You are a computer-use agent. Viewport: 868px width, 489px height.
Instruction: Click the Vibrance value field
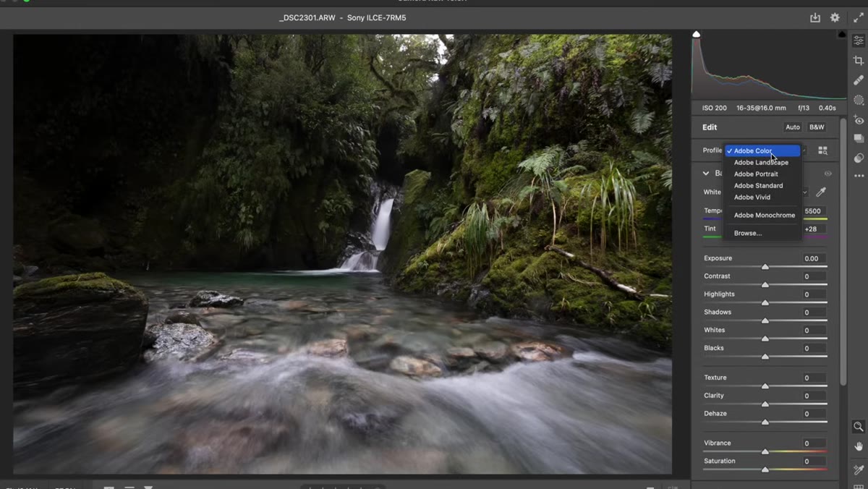[814, 443]
